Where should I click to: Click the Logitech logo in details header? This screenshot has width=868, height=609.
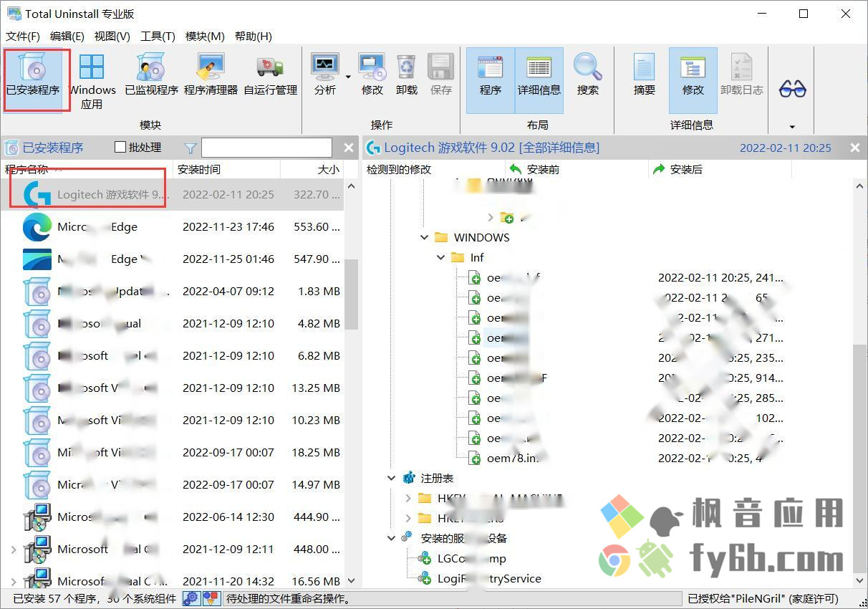point(372,148)
